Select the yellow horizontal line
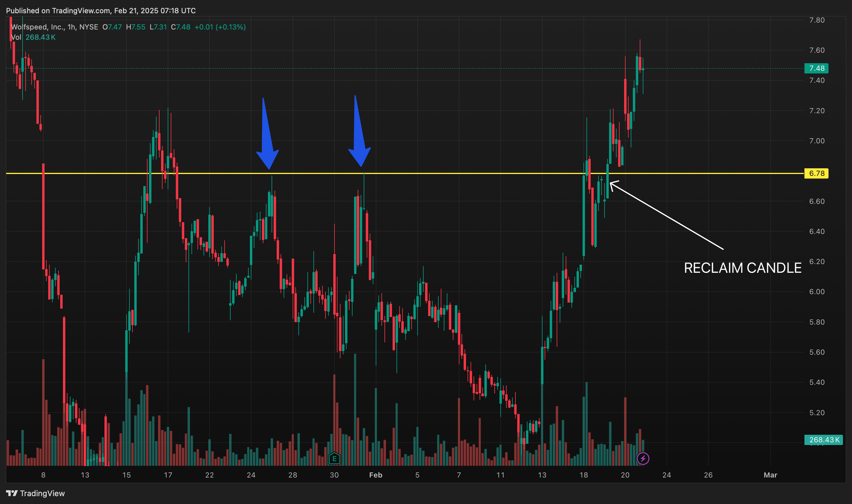 pos(441,173)
